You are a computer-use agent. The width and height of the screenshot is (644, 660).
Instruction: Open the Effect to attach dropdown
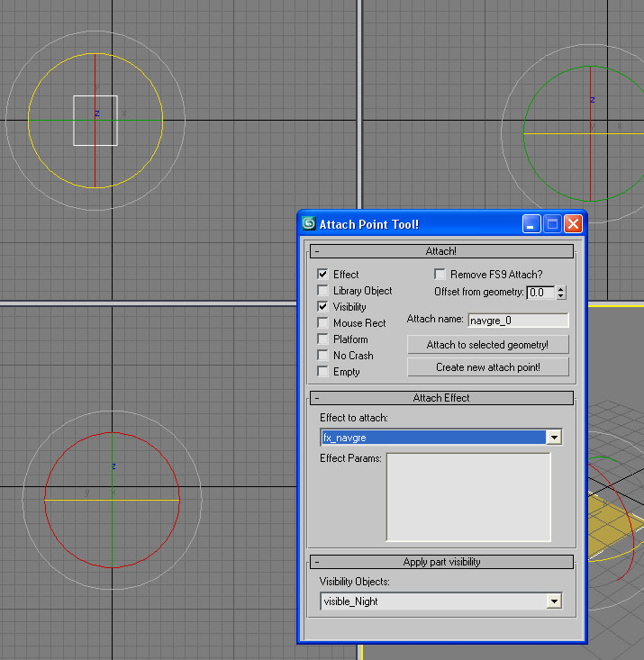[x=555, y=438]
